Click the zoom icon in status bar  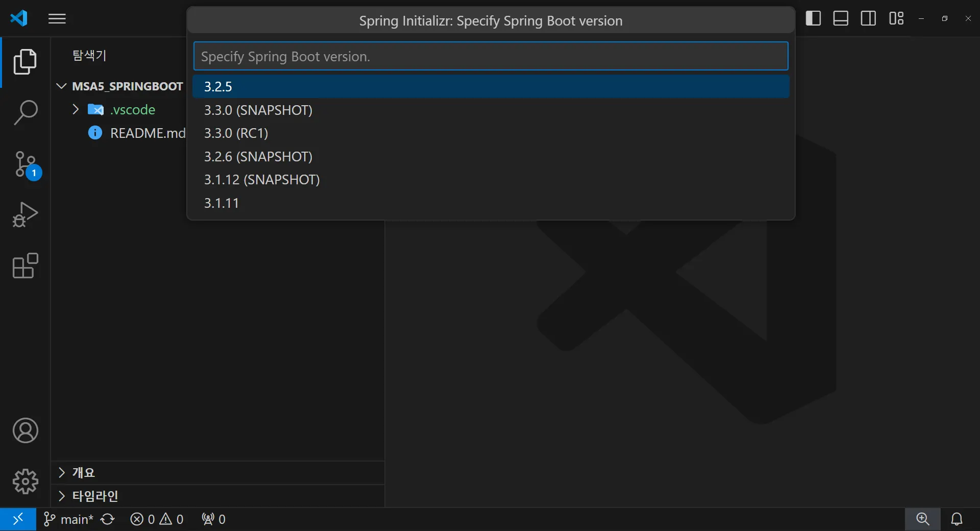(x=923, y=519)
